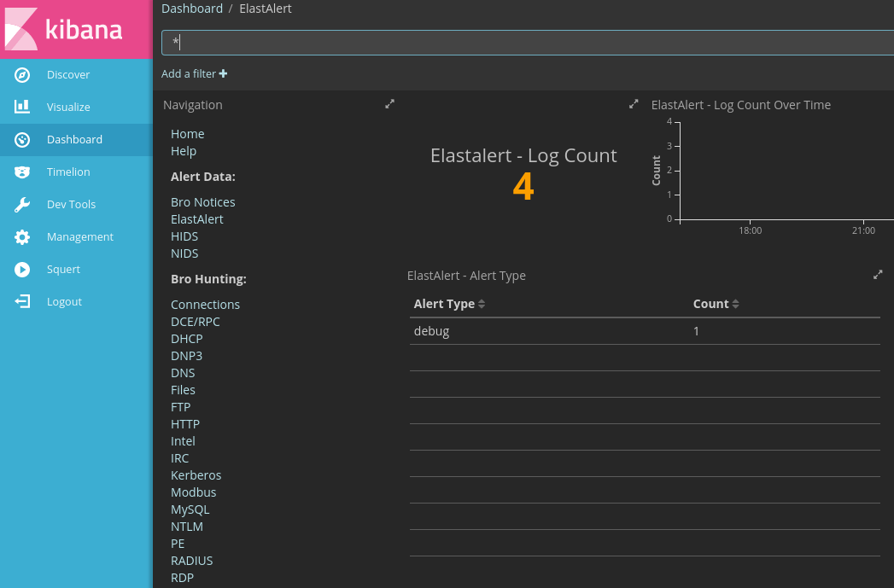Viewport: 894px width, 588px height.
Task: Open the Bro Notices dashboard link
Action: 203,202
